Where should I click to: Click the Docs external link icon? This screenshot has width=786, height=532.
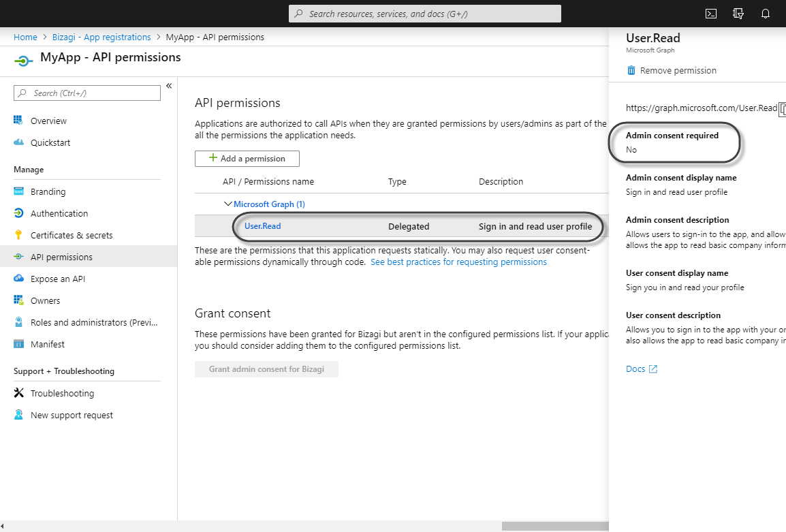coord(653,369)
